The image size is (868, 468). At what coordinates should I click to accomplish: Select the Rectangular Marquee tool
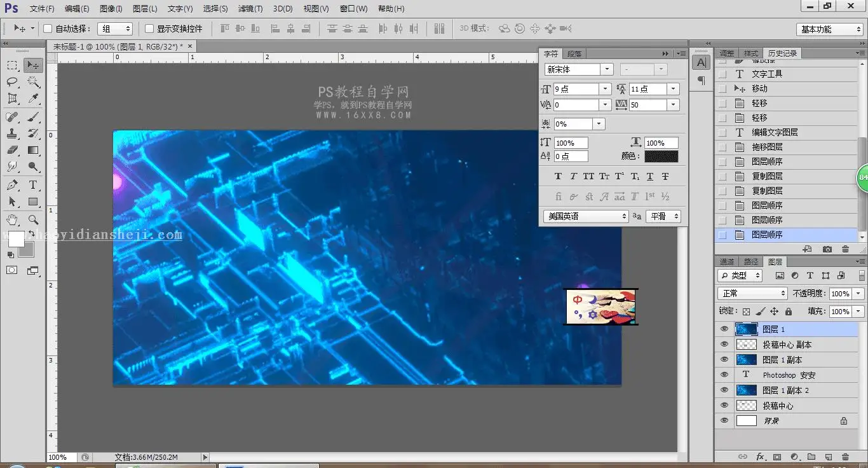pos(12,65)
